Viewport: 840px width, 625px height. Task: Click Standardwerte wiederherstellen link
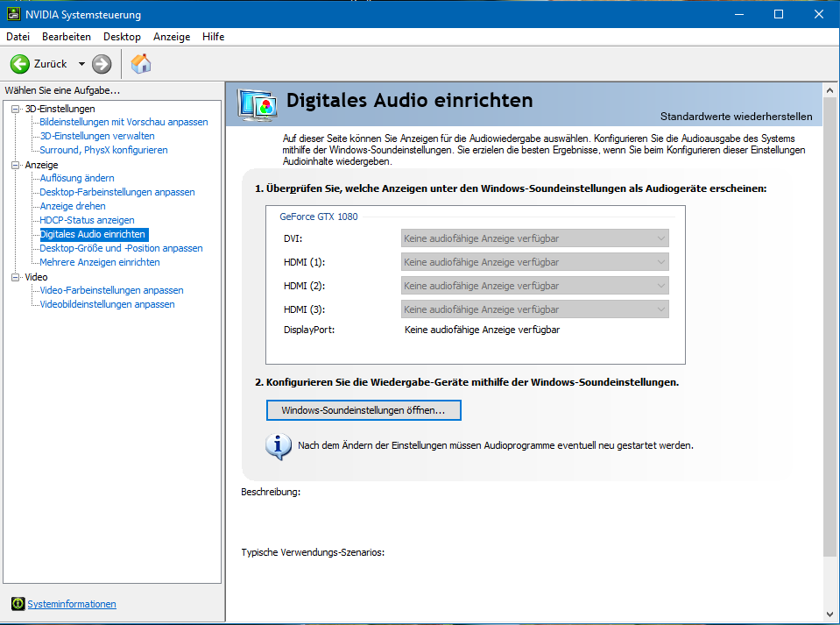736,117
